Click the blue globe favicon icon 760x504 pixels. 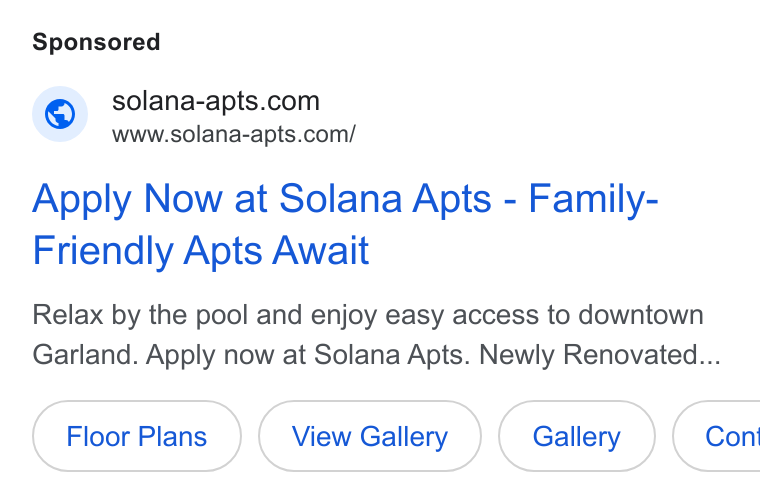click(x=60, y=114)
